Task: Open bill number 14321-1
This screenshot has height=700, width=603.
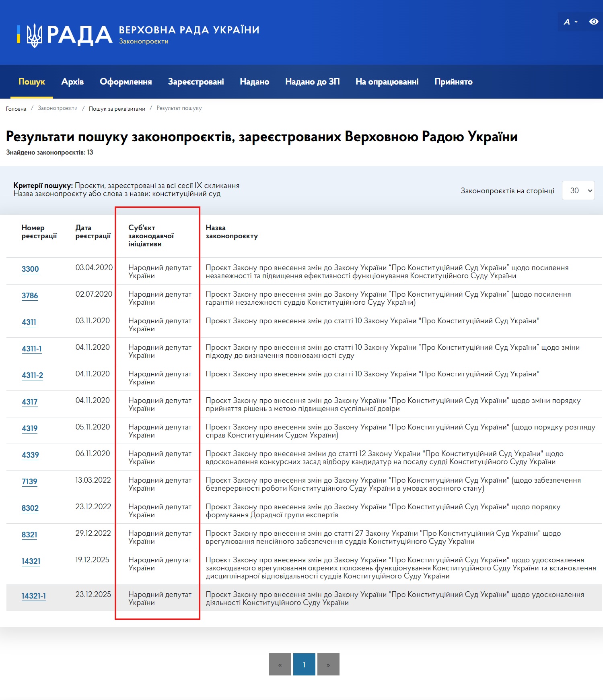Action: click(x=34, y=596)
